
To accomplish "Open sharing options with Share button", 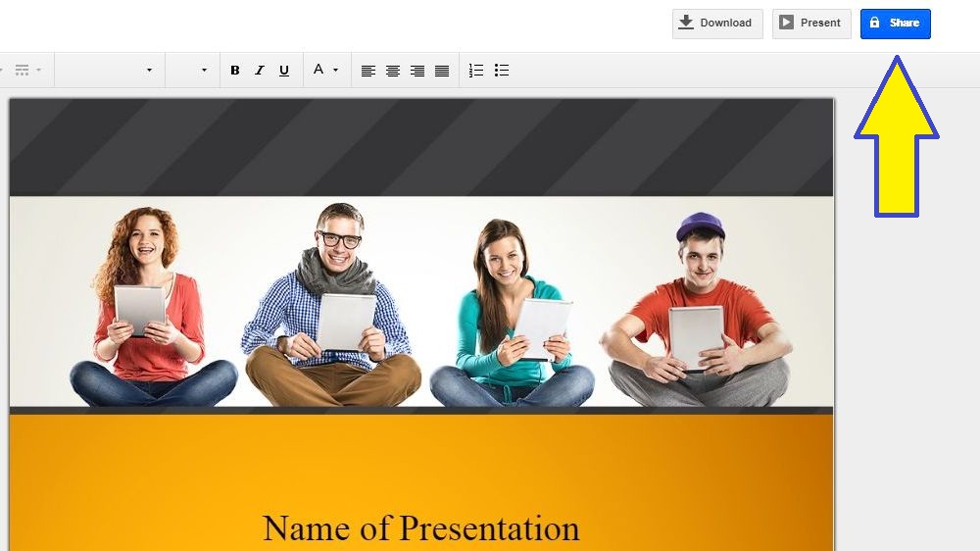I will coord(895,24).
